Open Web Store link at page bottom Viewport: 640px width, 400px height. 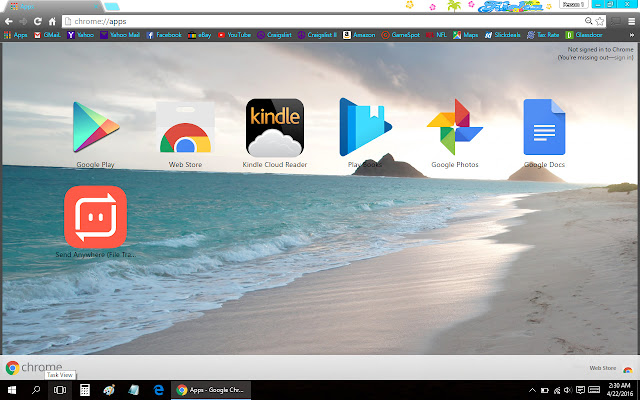click(x=611, y=368)
